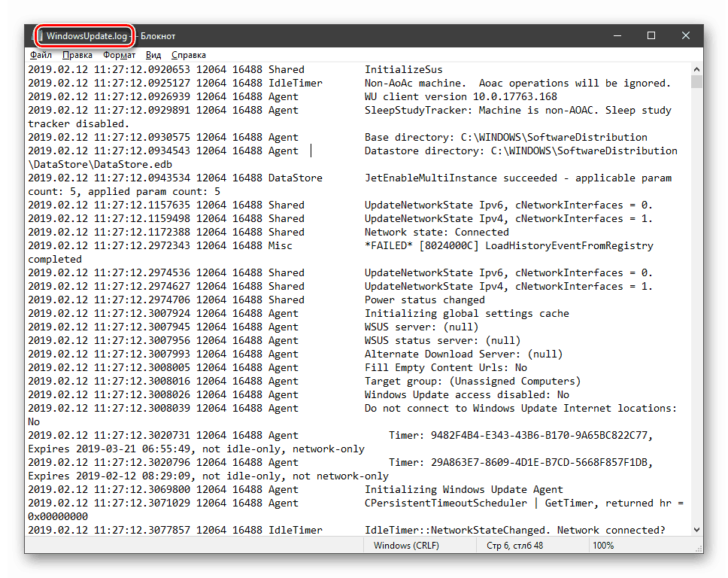Click the scroll up arrow of the vertical scrollbar
The width and height of the screenshot is (728, 578).
tap(696, 69)
